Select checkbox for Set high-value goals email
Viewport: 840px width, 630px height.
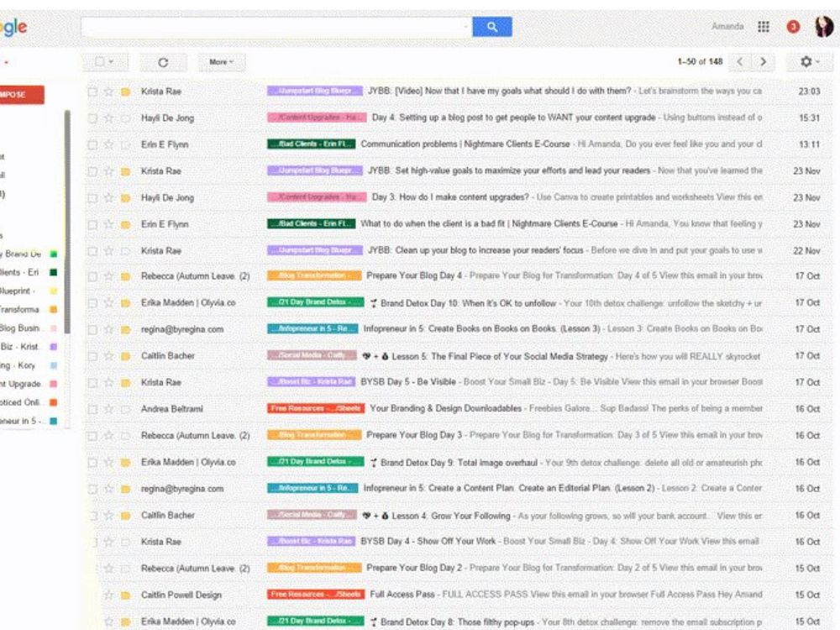point(92,171)
